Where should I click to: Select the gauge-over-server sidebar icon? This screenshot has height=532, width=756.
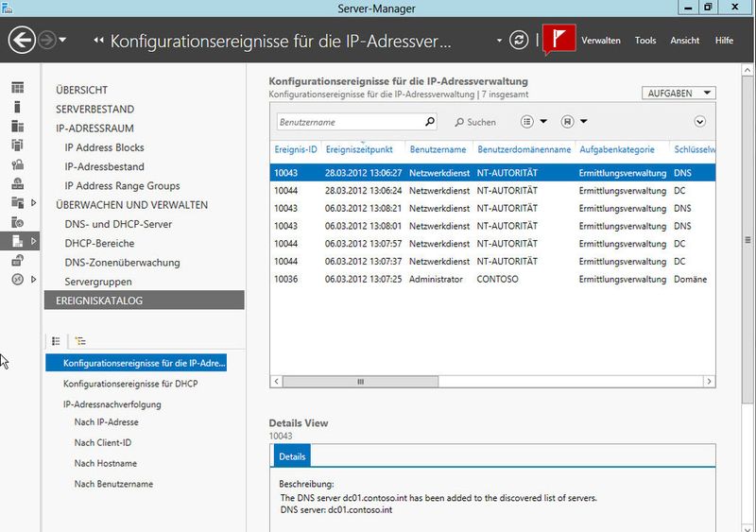point(17,183)
